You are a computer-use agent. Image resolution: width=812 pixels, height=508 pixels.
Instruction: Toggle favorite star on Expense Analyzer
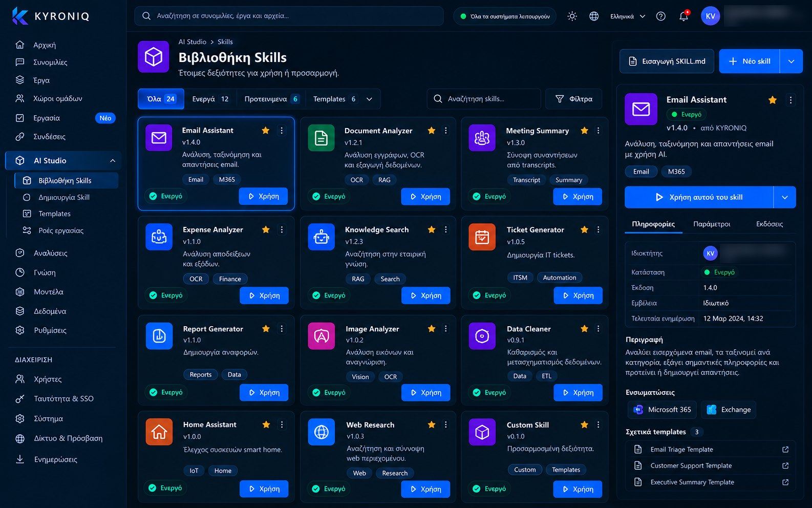click(x=266, y=230)
